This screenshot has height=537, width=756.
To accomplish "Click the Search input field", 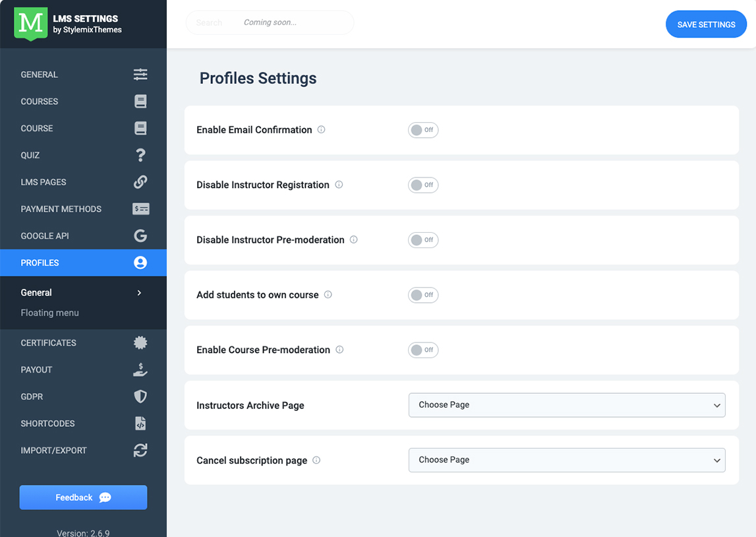I will [270, 22].
